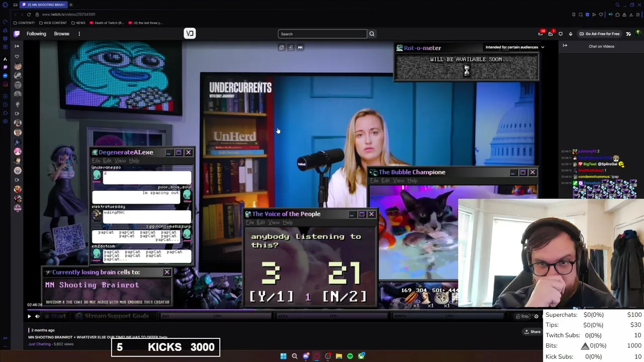Open the Browse tab
Viewport: 644px width, 362px height.
61,34
